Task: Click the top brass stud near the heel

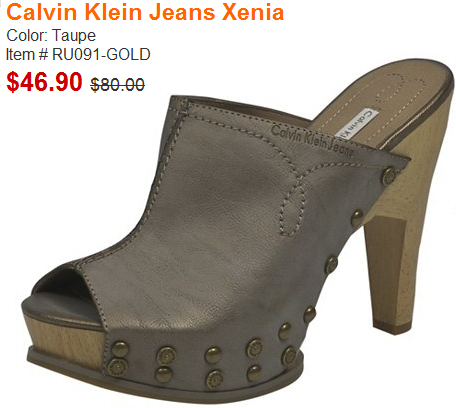Action: (388, 176)
